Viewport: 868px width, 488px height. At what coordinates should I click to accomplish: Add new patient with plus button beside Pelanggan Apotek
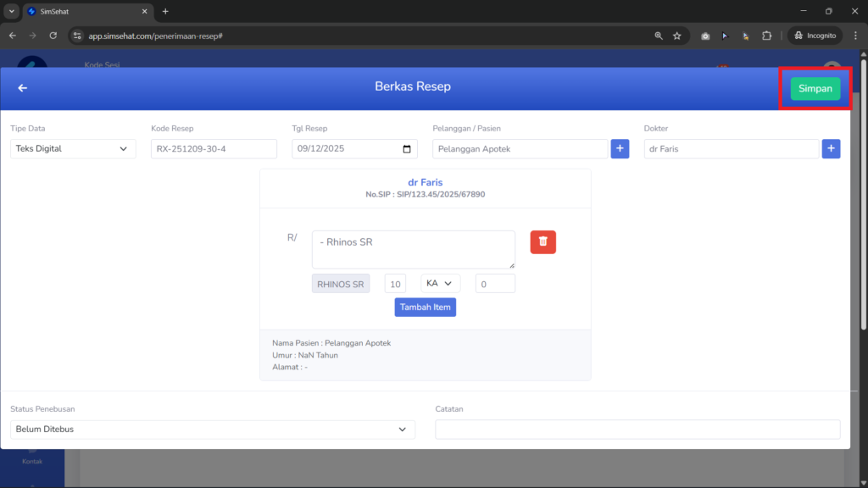[620, 148]
